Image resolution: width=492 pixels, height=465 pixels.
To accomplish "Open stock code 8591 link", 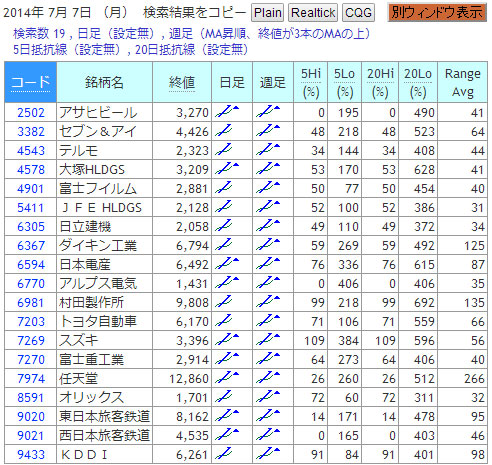I will click(31, 398).
